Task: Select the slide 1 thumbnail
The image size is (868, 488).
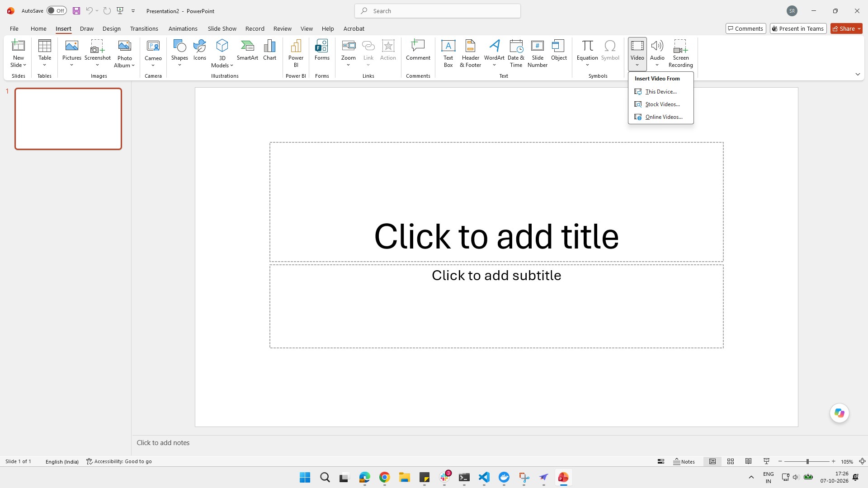Action: (68, 119)
